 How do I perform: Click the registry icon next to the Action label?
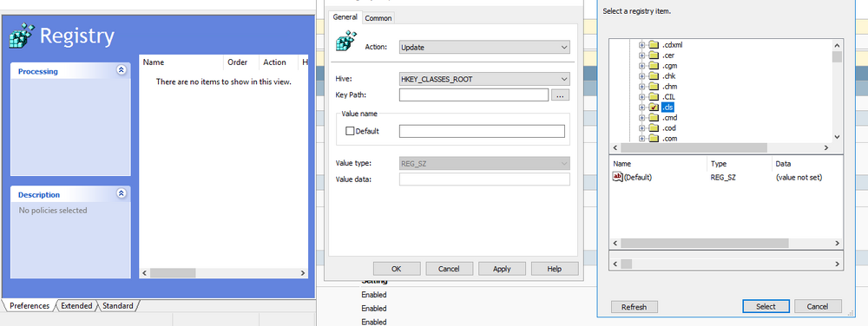(346, 42)
